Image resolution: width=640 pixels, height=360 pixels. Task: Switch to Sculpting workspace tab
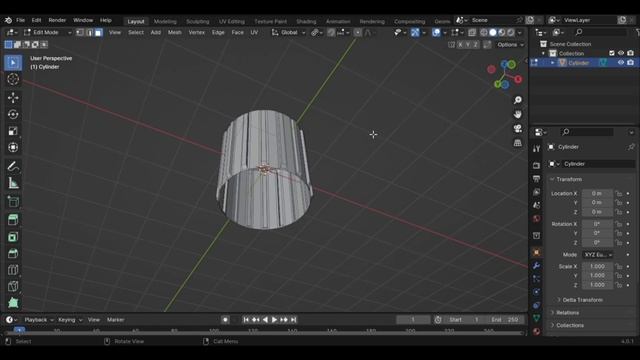click(198, 21)
